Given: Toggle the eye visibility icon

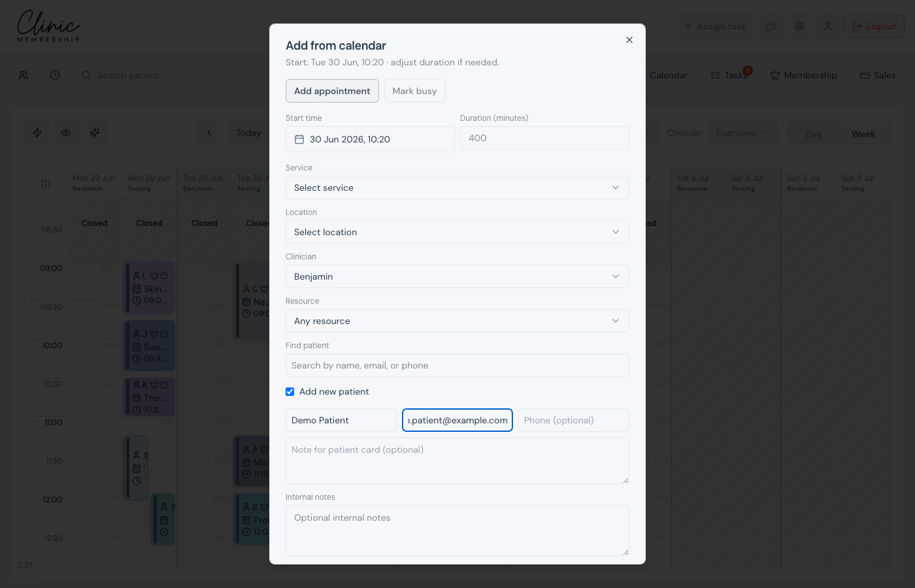Looking at the screenshot, I should pos(66,133).
